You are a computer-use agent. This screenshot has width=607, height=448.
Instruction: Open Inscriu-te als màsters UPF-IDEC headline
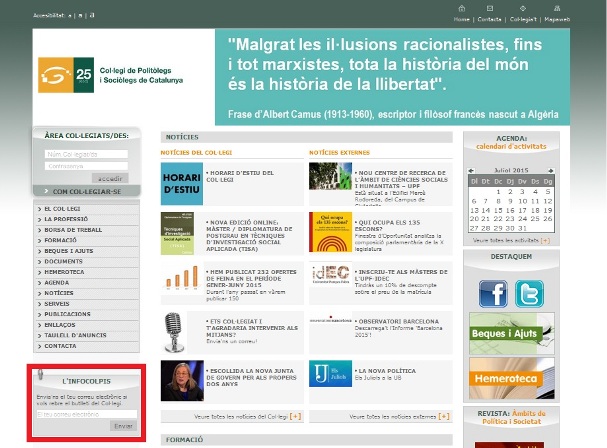401,275
